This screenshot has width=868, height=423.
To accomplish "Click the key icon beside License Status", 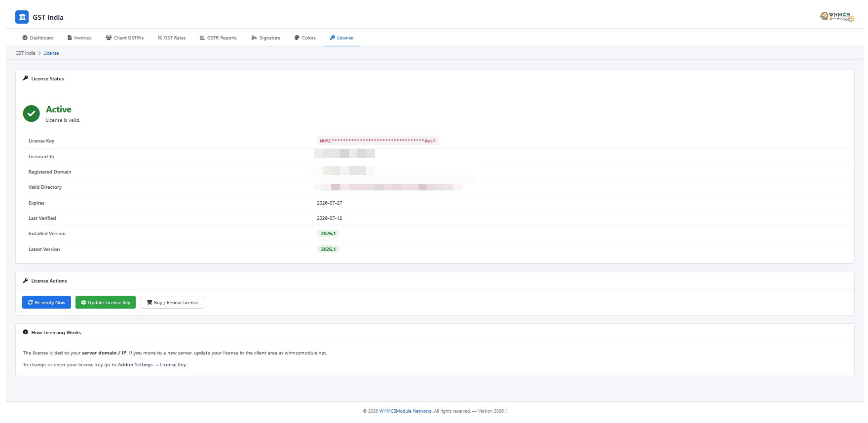I will point(26,78).
